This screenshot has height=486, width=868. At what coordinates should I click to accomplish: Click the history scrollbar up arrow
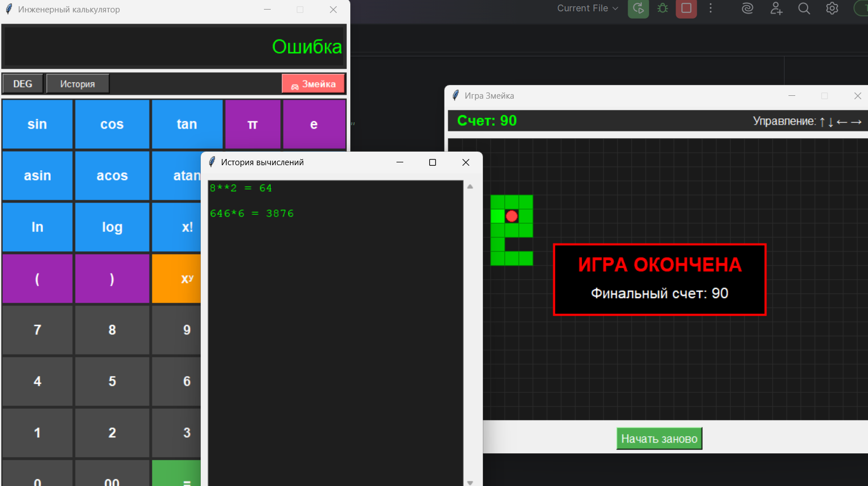[470, 187]
